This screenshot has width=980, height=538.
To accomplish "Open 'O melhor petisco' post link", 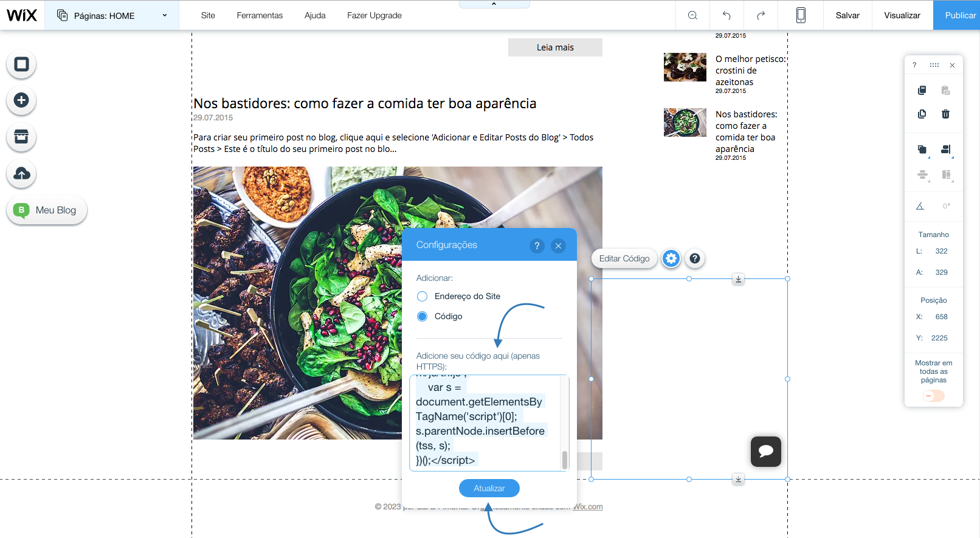I will (x=750, y=71).
